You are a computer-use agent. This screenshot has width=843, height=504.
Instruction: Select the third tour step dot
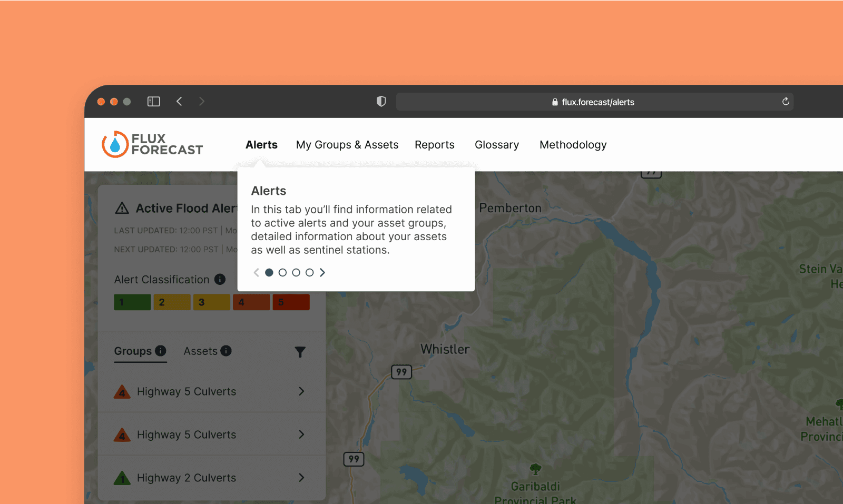[x=296, y=272]
